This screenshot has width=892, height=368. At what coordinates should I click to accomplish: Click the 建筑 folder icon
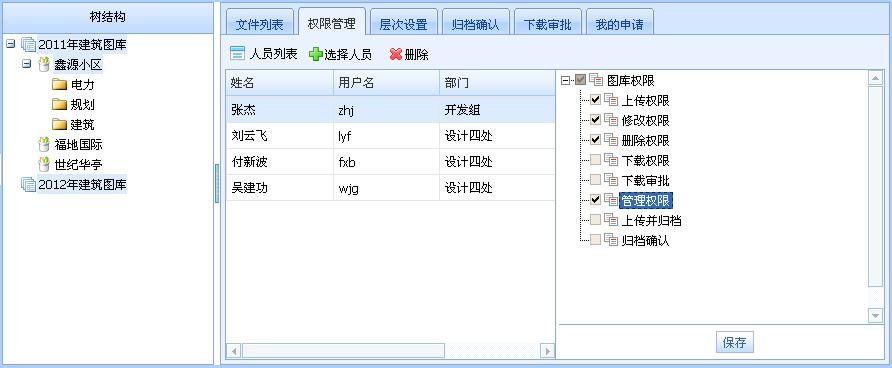[x=59, y=125]
